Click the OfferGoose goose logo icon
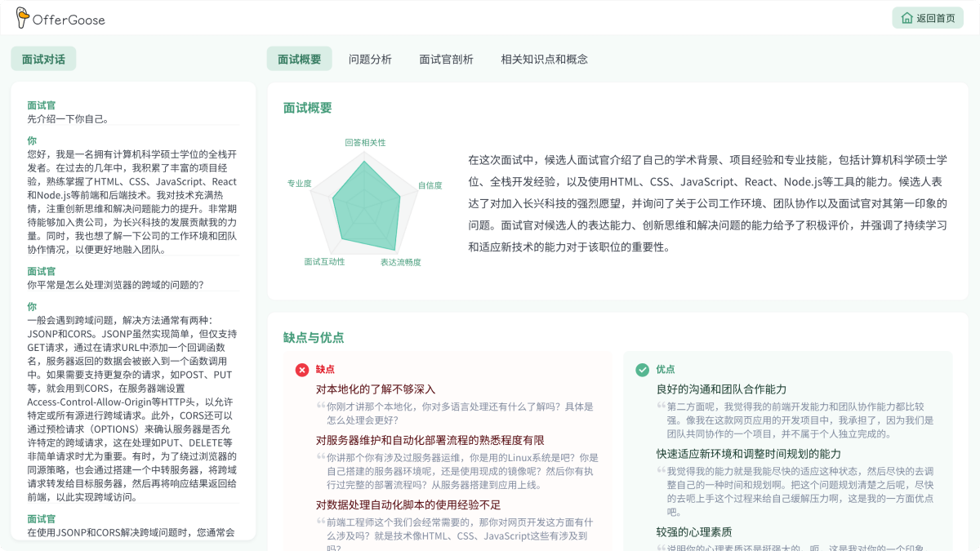 coord(22,17)
